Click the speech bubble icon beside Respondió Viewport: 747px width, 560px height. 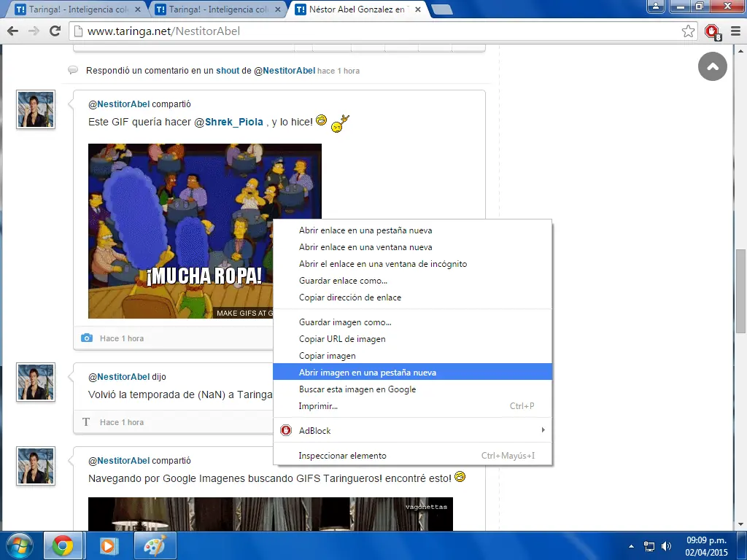[x=73, y=71]
